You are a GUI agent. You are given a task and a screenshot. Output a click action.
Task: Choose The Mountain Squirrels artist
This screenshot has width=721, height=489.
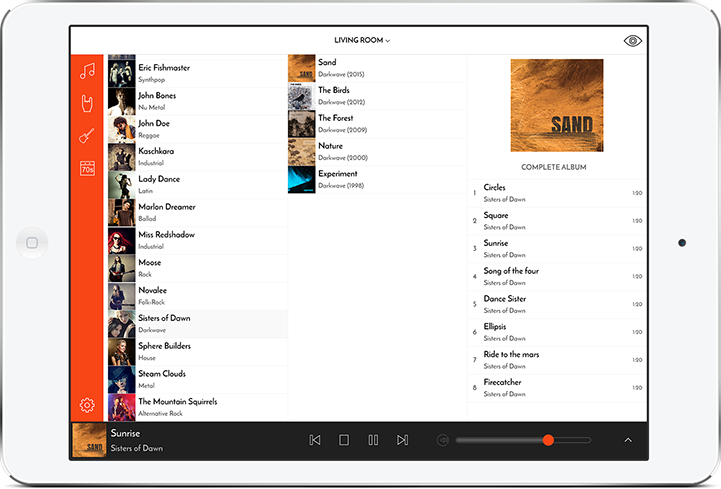point(197,406)
